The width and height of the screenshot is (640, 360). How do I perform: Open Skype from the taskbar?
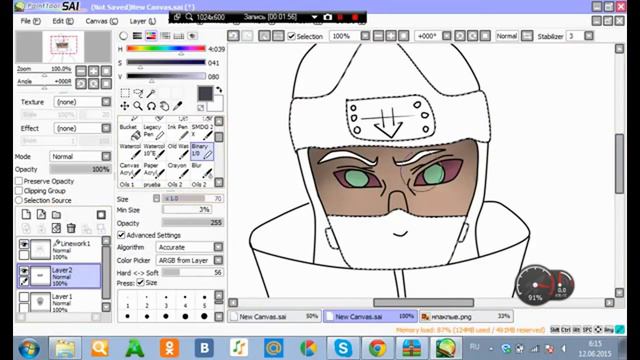(x=343, y=348)
